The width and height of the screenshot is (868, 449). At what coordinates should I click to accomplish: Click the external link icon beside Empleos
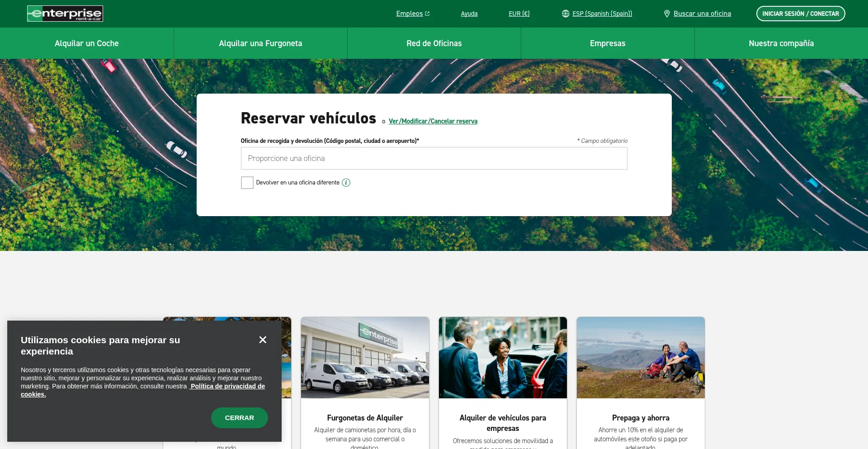point(427,14)
